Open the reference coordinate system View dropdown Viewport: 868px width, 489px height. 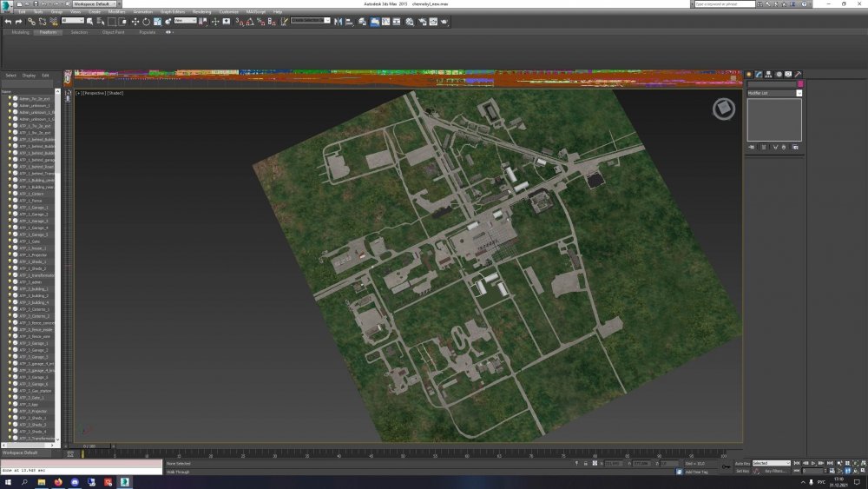coord(185,21)
